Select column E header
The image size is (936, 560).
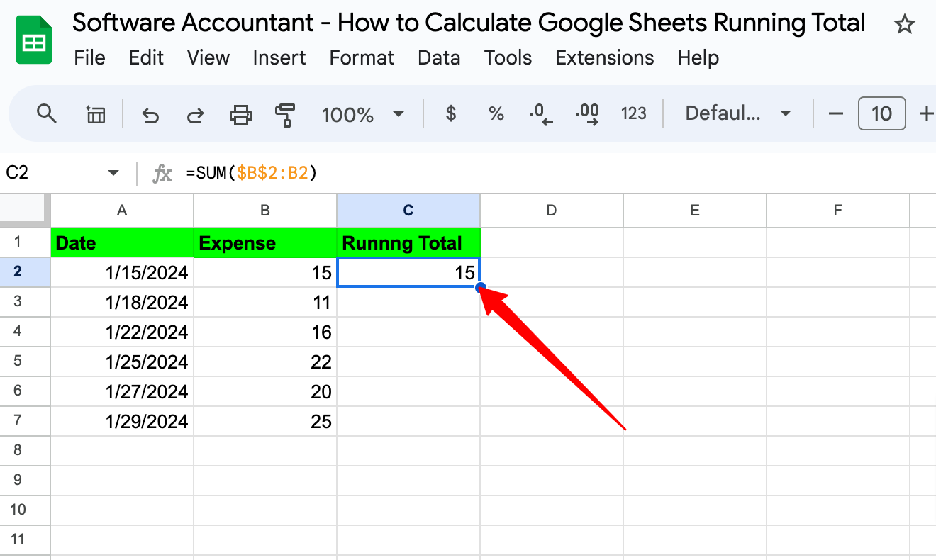pos(695,210)
